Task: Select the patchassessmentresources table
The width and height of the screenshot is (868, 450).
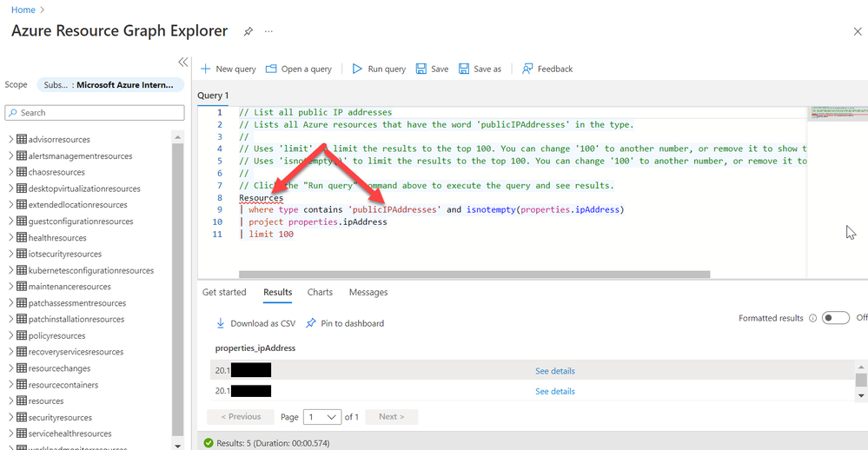Action: (77, 303)
